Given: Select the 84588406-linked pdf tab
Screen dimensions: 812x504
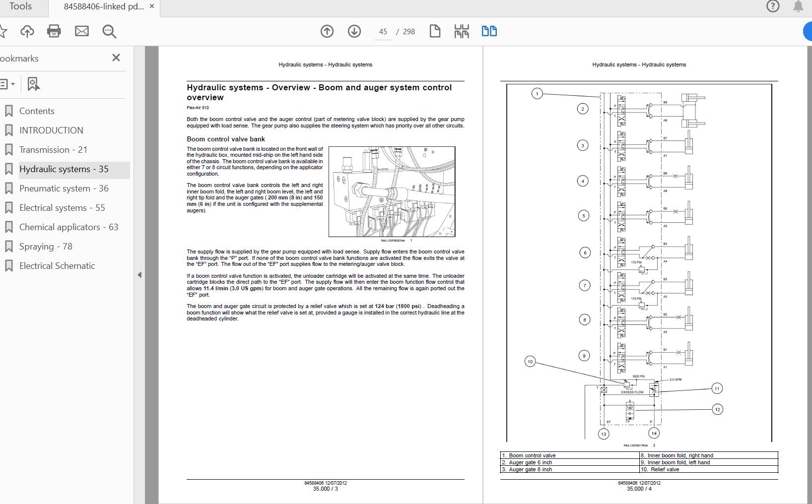Looking at the screenshot, I should click(x=103, y=6).
